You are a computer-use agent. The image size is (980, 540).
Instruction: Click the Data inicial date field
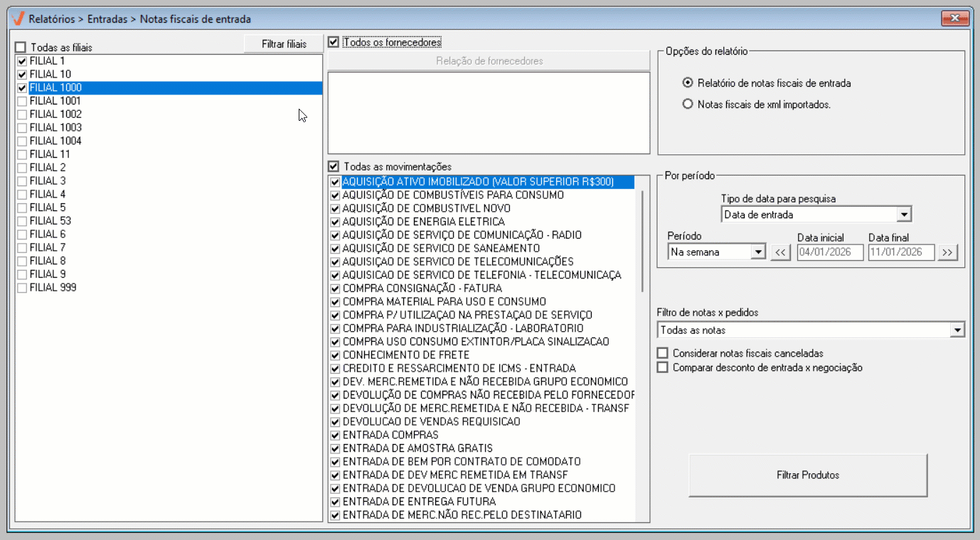click(x=829, y=252)
